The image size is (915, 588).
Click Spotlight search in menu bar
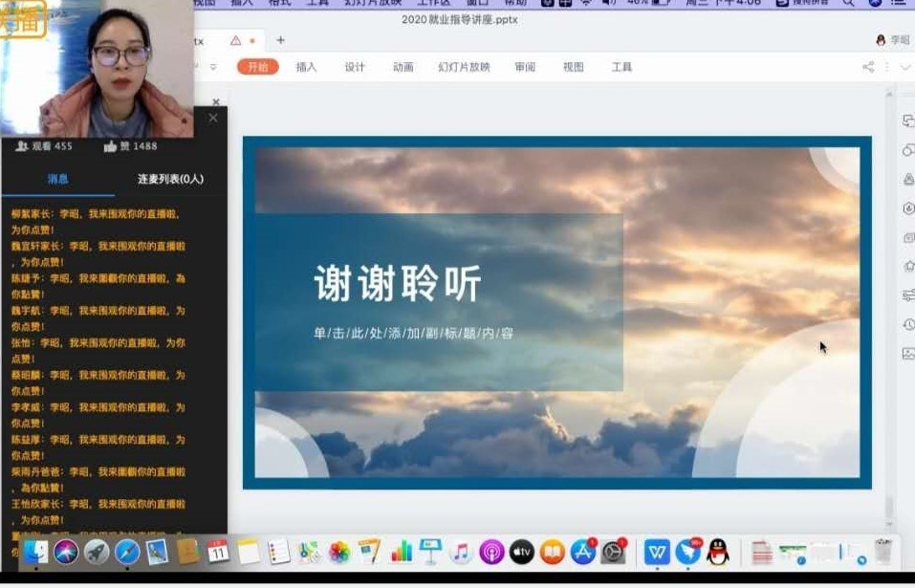click(848, 3)
